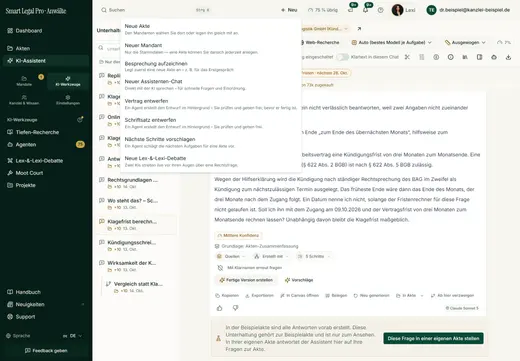520x361 pixels.
Task: Click the Exportieren action under the answer
Action: (259, 296)
